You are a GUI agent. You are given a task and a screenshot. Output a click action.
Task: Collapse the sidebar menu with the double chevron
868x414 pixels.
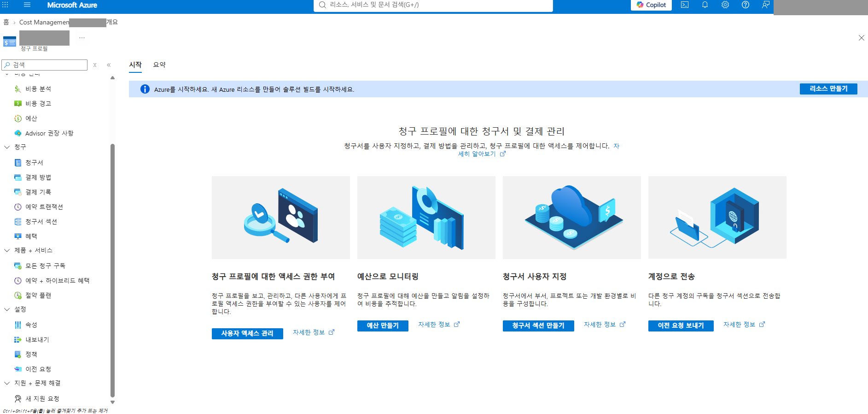coord(109,65)
